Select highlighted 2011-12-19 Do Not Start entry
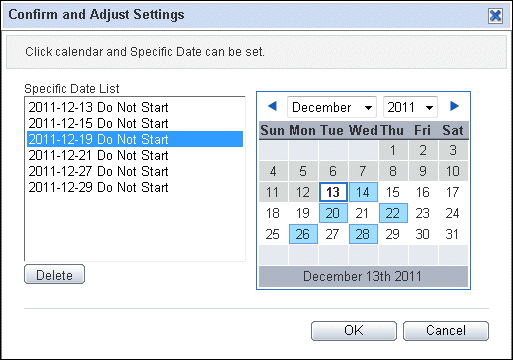Image resolution: width=513 pixels, height=360 pixels. pyautogui.click(x=135, y=139)
